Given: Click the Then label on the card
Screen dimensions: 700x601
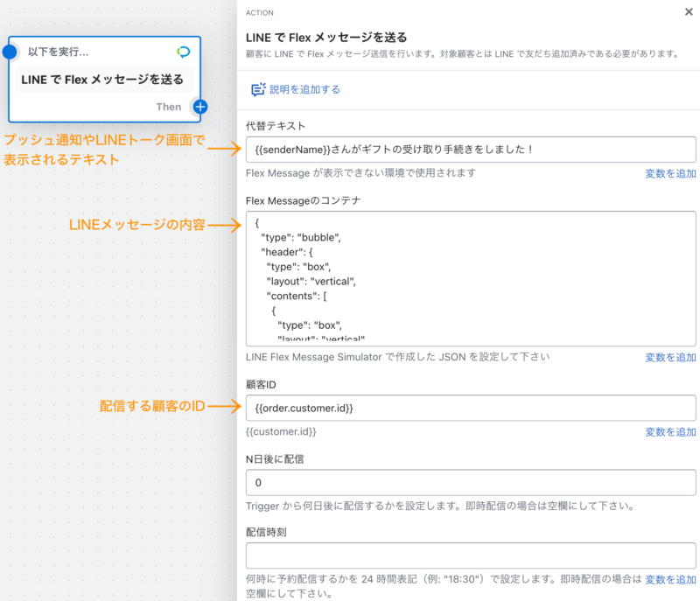Looking at the screenshot, I should coord(168,107).
